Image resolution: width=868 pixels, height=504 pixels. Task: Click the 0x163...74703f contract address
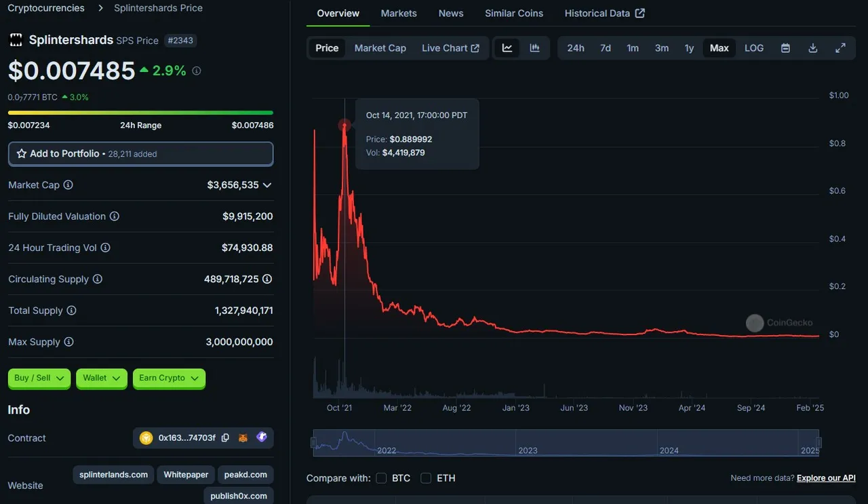tap(186, 438)
